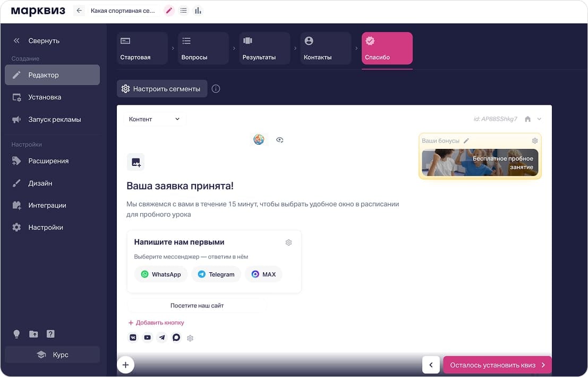Click Настроить сегменты button
Viewport: 588px width, 377px height.
point(161,89)
